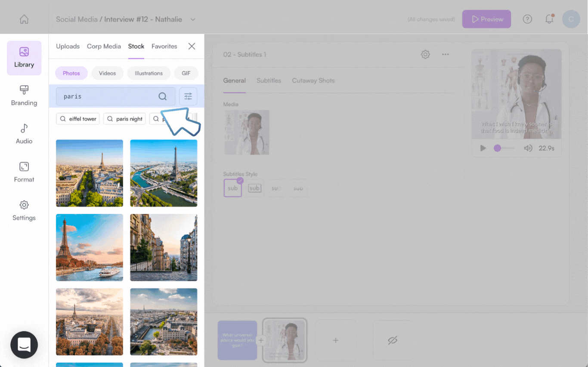Select the Stock tab
This screenshot has width=588, height=367.
[x=136, y=46]
